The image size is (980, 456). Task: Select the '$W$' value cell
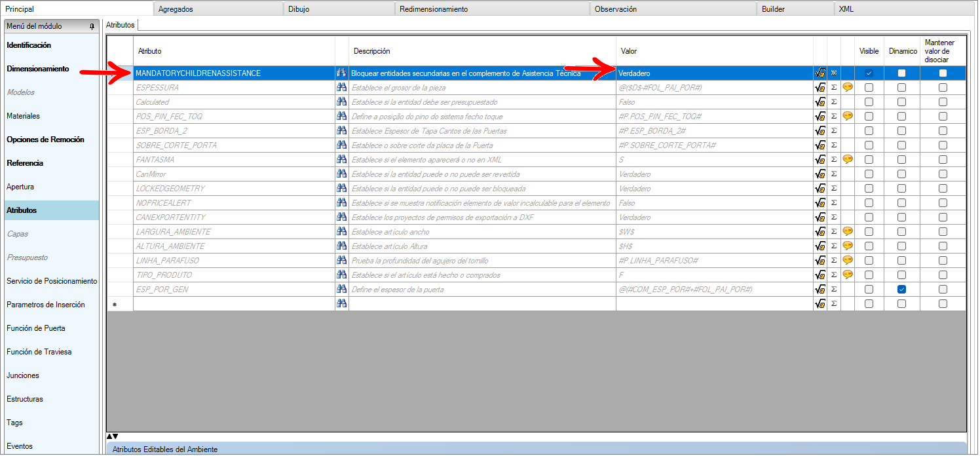714,232
